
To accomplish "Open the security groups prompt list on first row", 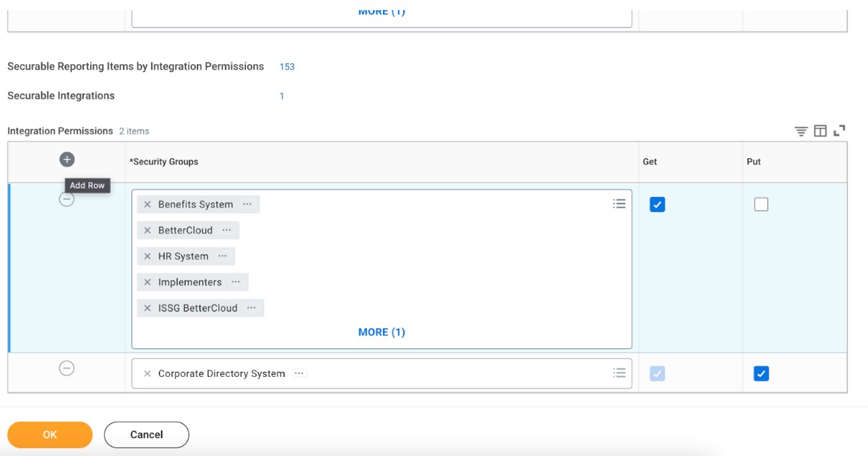I will click(x=618, y=204).
